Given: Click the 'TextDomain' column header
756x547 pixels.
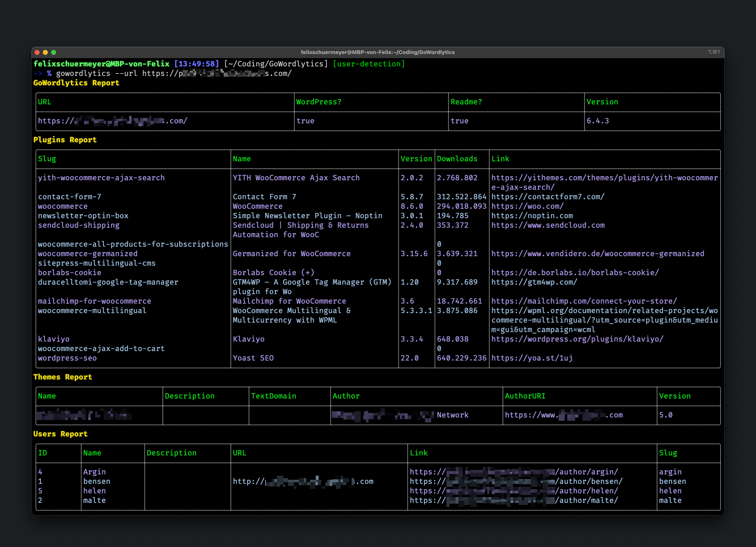Looking at the screenshot, I should pyautogui.click(x=274, y=396).
